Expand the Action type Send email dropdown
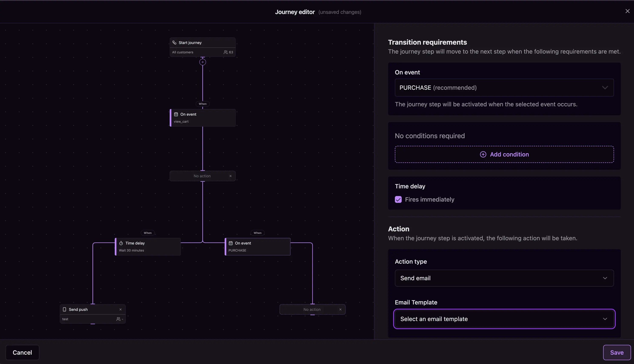 (x=504, y=278)
